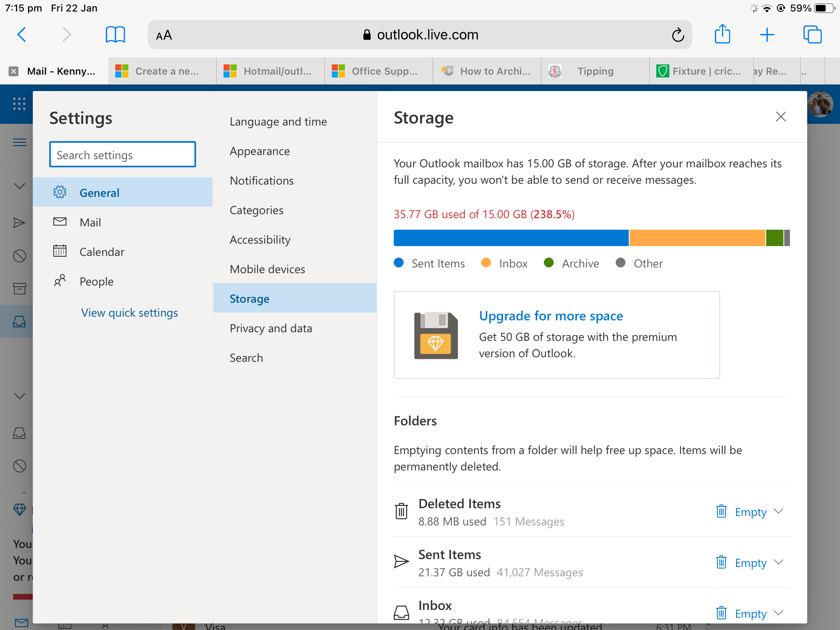The image size is (840, 630).
Task: Click the trash icon beside Deleted Items Empty
Action: pos(721,511)
